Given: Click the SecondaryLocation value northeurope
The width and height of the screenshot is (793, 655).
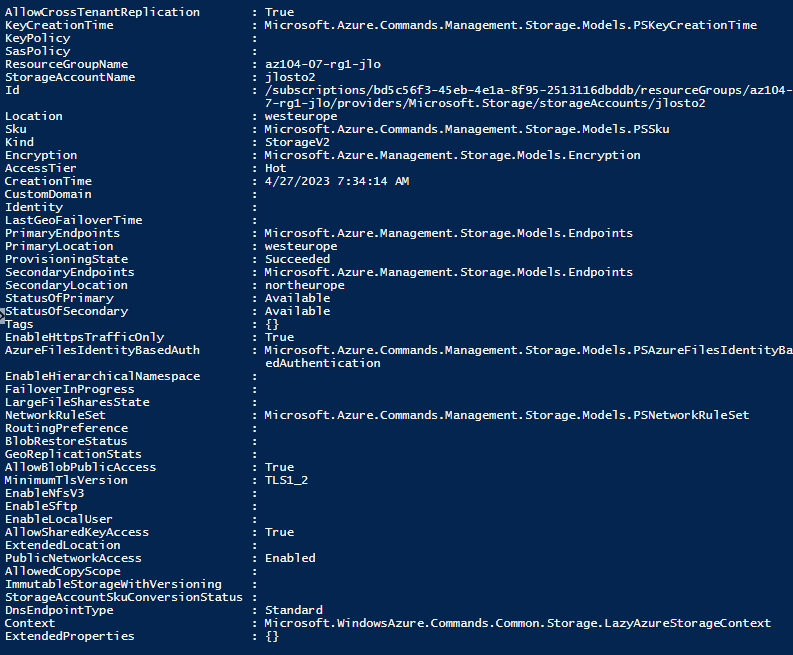Looking at the screenshot, I should tap(304, 285).
